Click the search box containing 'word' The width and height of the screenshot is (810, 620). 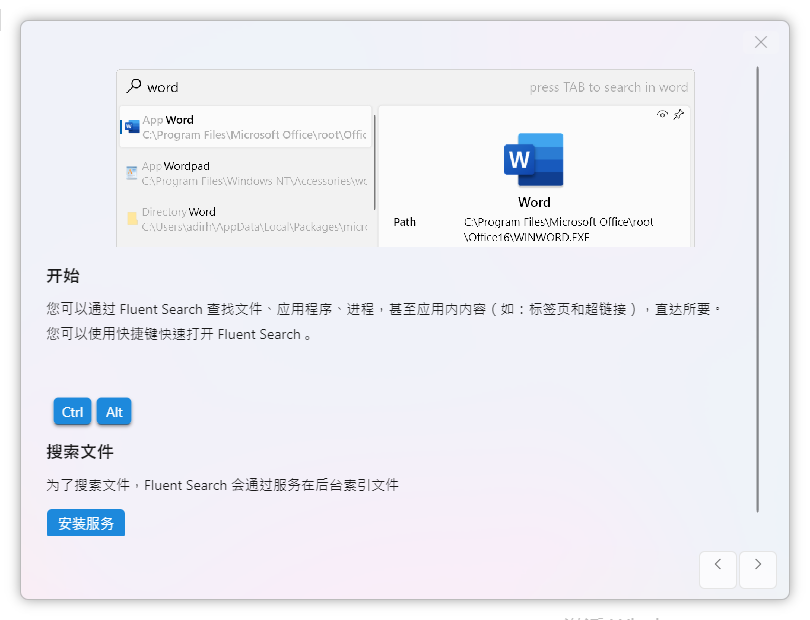tap(406, 87)
